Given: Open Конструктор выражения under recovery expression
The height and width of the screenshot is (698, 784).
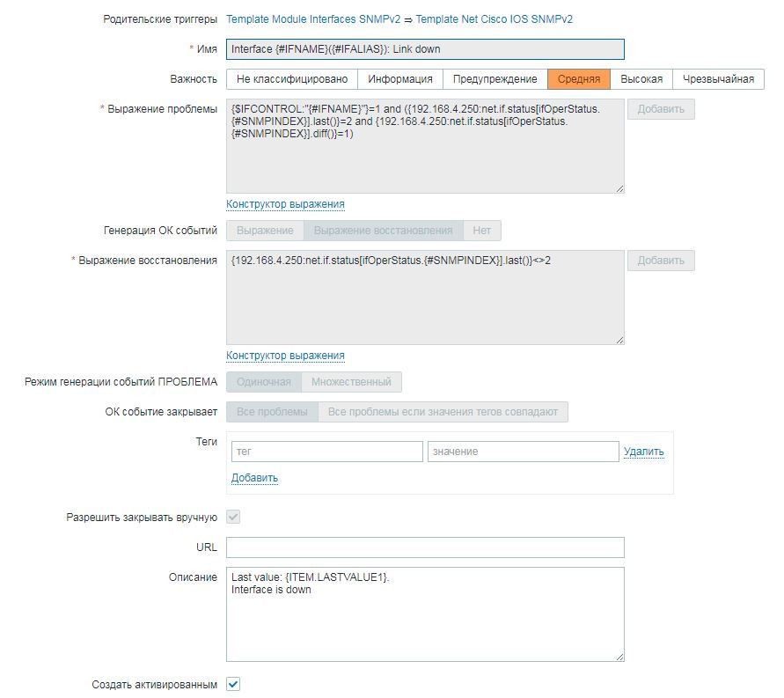Looking at the screenshot, I should point(285,356).
